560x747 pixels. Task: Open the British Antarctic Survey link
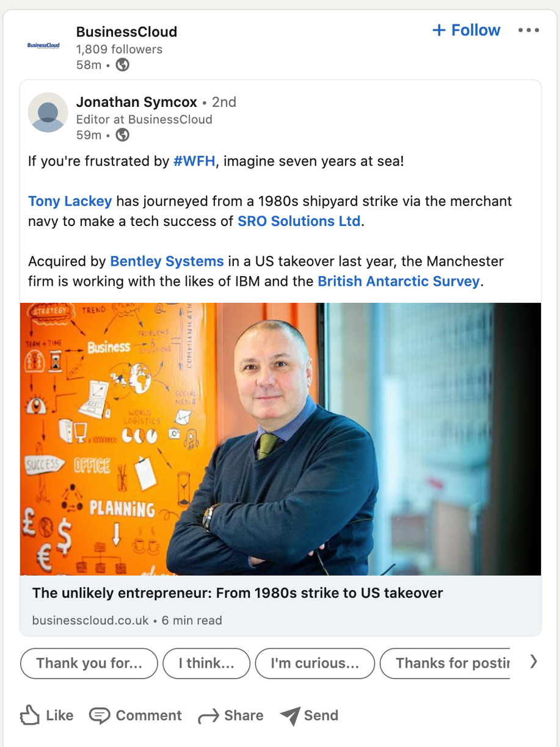point(399,281)
